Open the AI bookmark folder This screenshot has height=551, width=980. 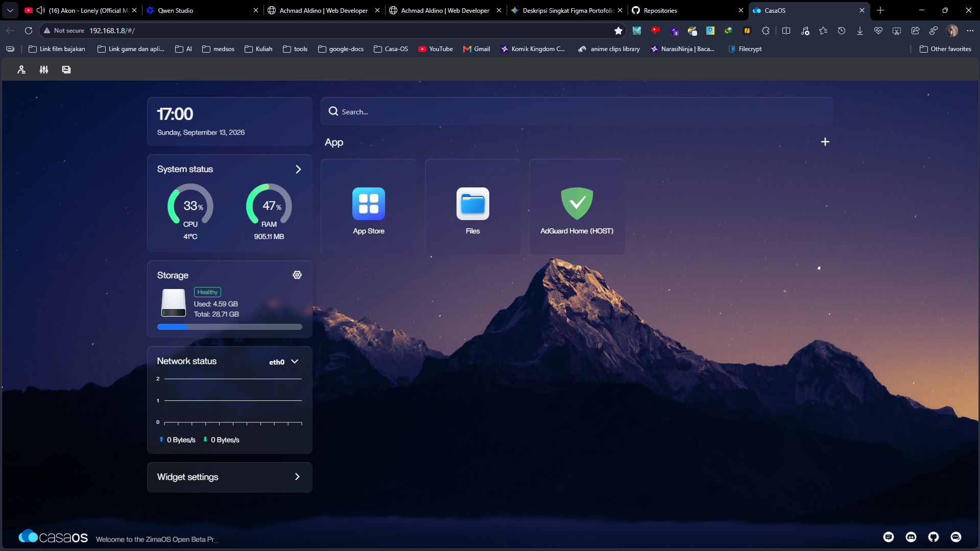tap(184, 49)
